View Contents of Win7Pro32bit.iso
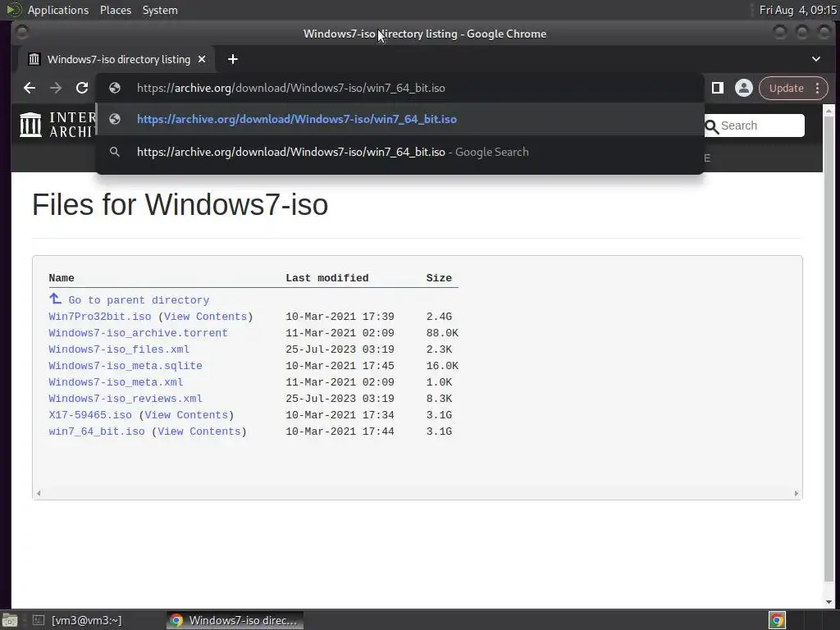 [x=206, y=317]
